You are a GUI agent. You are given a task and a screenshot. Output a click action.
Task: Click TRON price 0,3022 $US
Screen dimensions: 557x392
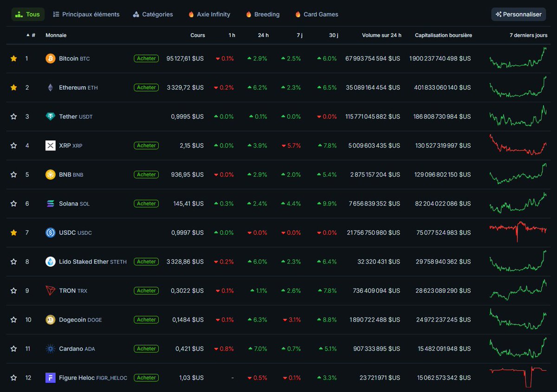(188, 290)
